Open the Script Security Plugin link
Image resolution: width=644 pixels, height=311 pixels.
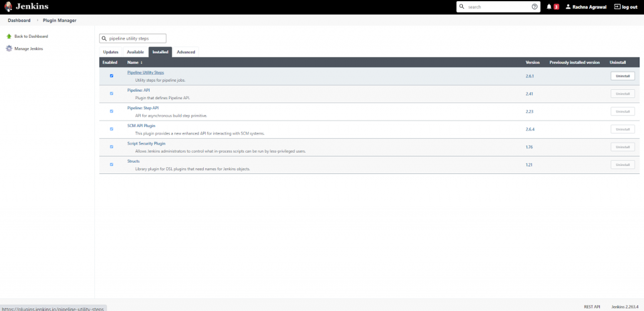(x=146, y=144)
